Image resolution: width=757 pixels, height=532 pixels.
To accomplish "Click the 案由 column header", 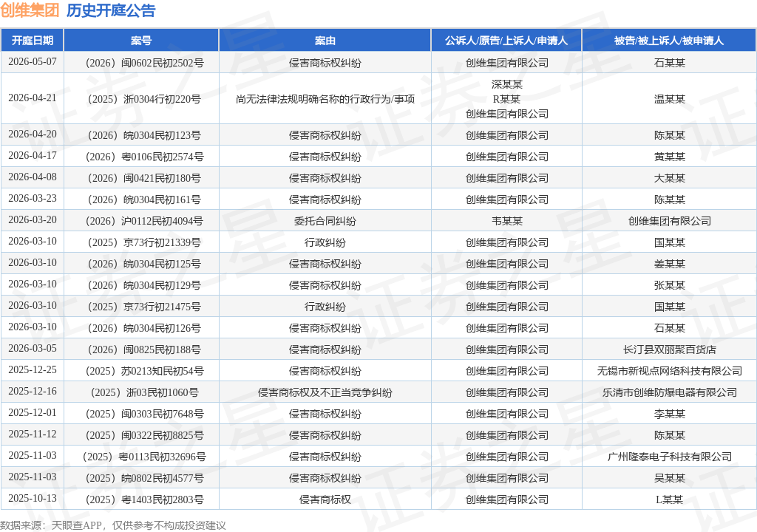I will click(325, 41).
